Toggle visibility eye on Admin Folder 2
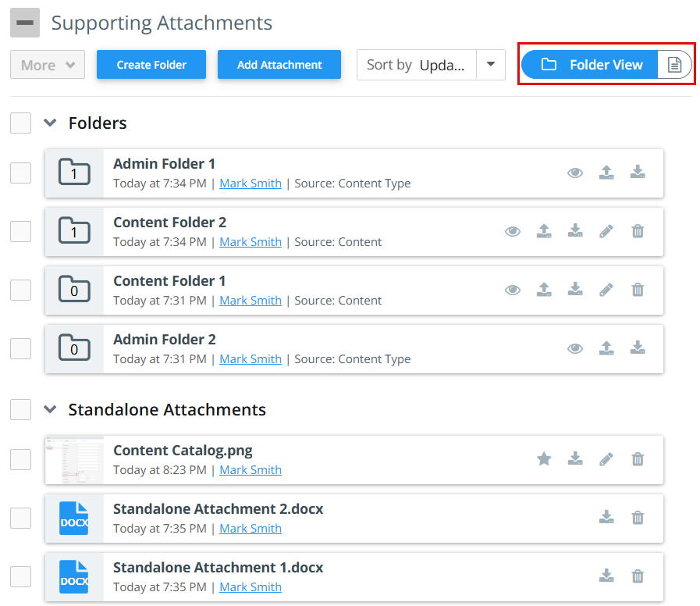This screenshot has width=700, height=606. click(x=575, y=348)
